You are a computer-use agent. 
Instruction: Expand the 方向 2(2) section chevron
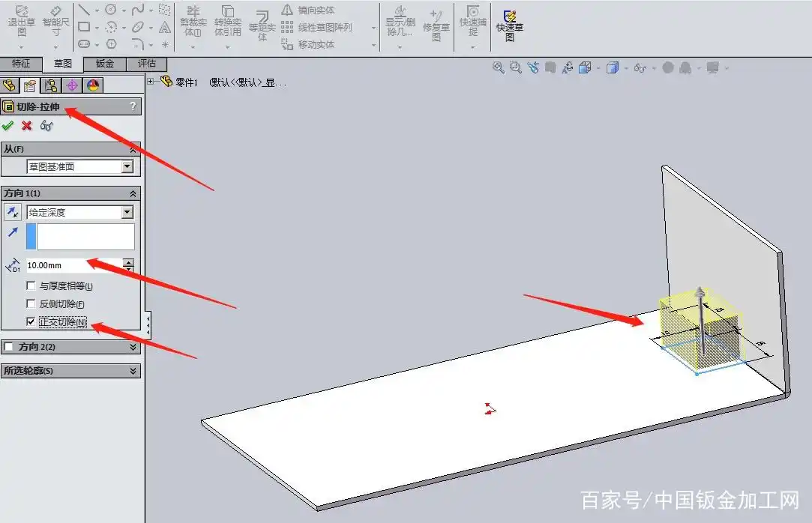[133, 347]
